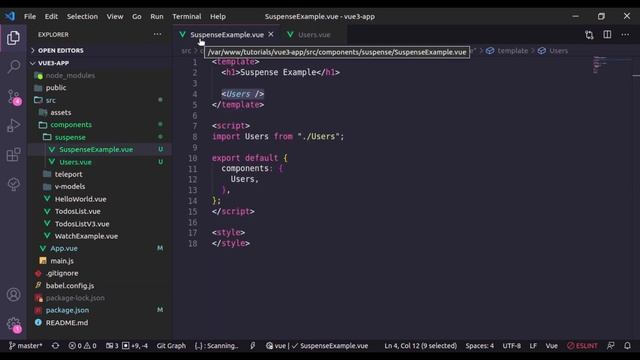Open TodosList.vue file

[100, 211]
